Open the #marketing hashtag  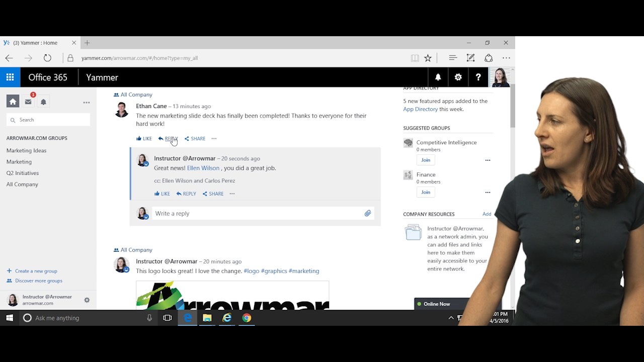click(x=304, y=271)
